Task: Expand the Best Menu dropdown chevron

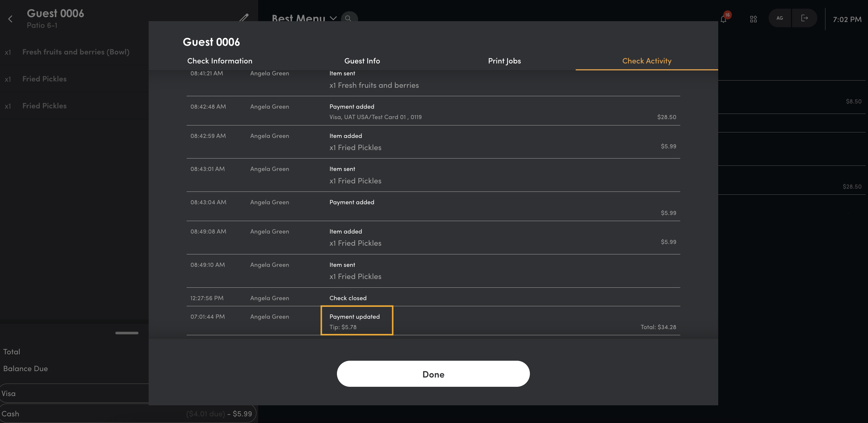Action: pos(333,18)
